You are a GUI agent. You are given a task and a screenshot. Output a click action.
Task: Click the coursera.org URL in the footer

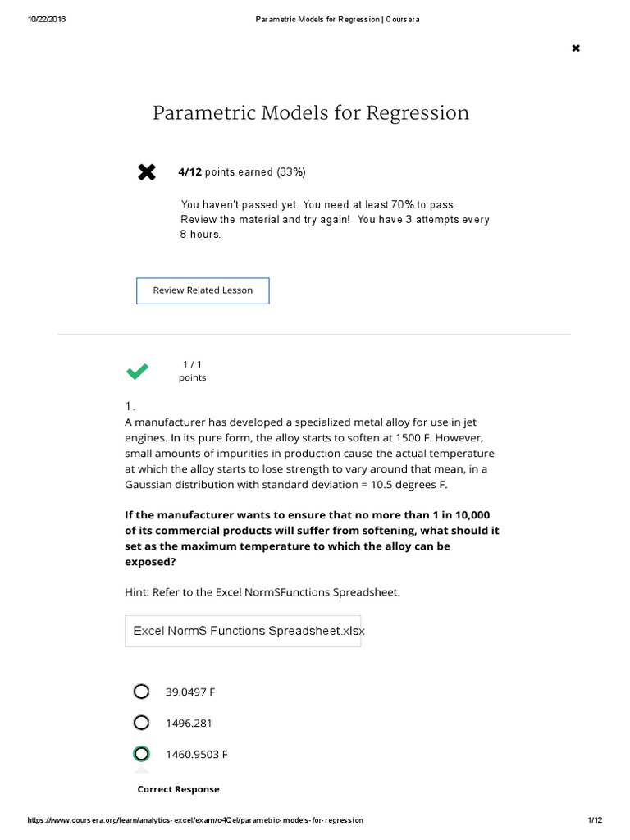[x=195, y=820]
